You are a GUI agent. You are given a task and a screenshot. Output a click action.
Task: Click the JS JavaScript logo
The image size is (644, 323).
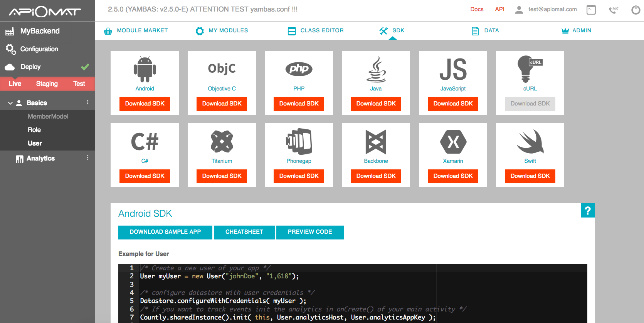click(x=453, y=69)
